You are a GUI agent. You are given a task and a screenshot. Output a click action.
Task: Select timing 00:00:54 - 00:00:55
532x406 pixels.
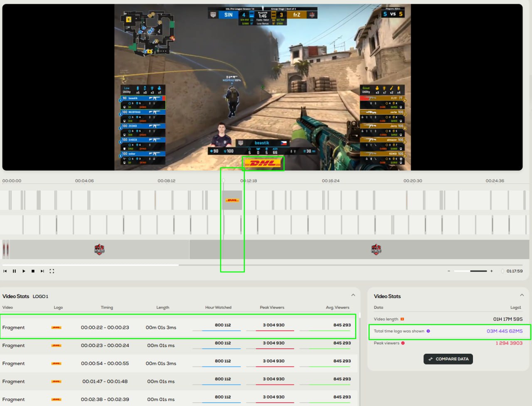[105, 364]
